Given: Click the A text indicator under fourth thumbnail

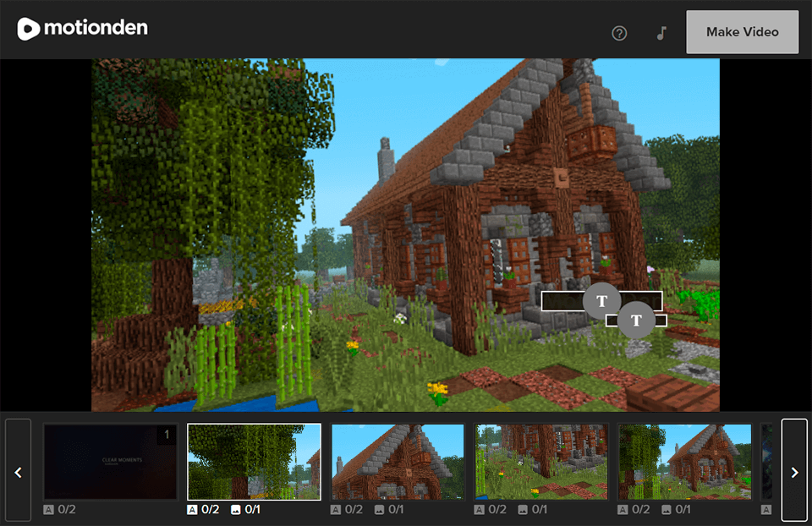Looking at the screenshot, I should coord(480,509).
